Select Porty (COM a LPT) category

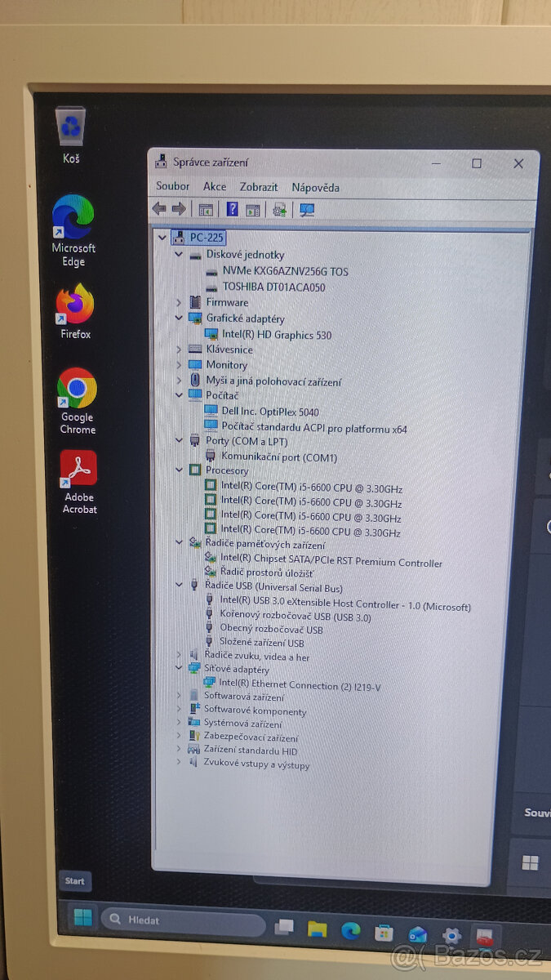click(x=247, y=441)
